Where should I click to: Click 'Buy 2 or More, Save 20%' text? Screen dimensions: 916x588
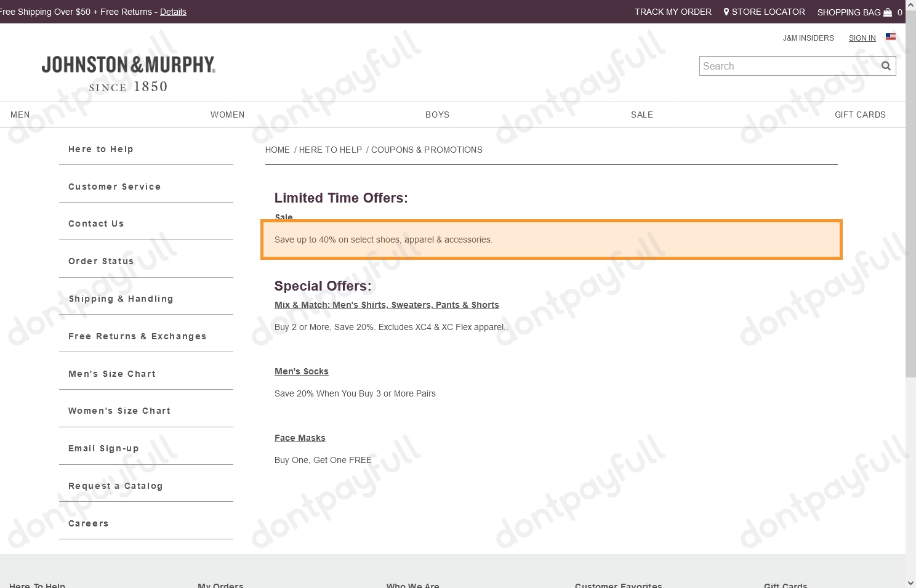click(x=392, y=327)
